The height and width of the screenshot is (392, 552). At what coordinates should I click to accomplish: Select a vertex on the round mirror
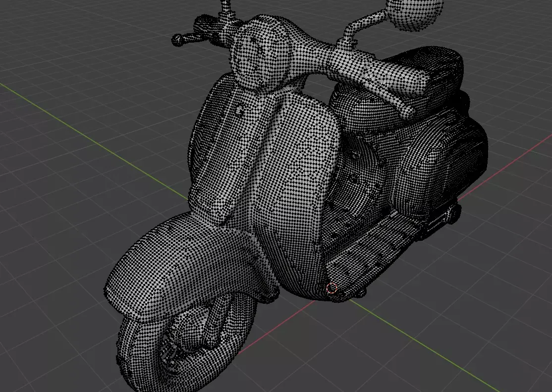pyautogui.click(x=414, y=13)
